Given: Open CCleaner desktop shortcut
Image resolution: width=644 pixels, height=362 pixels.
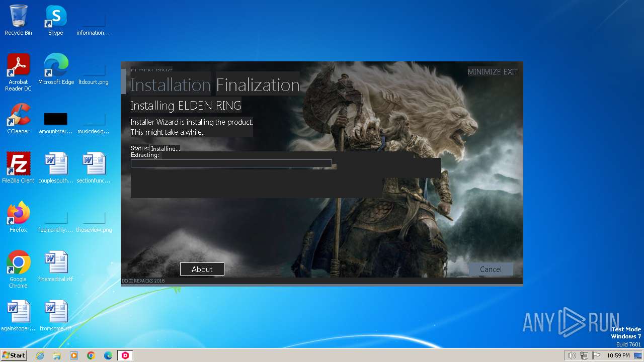Looking at the screenshot, I should click(18, 118).
